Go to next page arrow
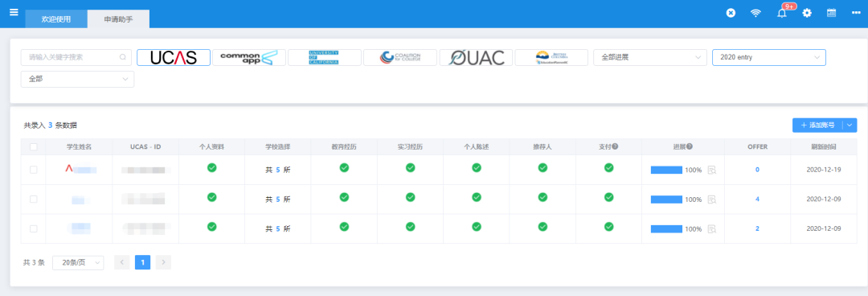Screen dimensions: 868x296 [x=163, y=263]
